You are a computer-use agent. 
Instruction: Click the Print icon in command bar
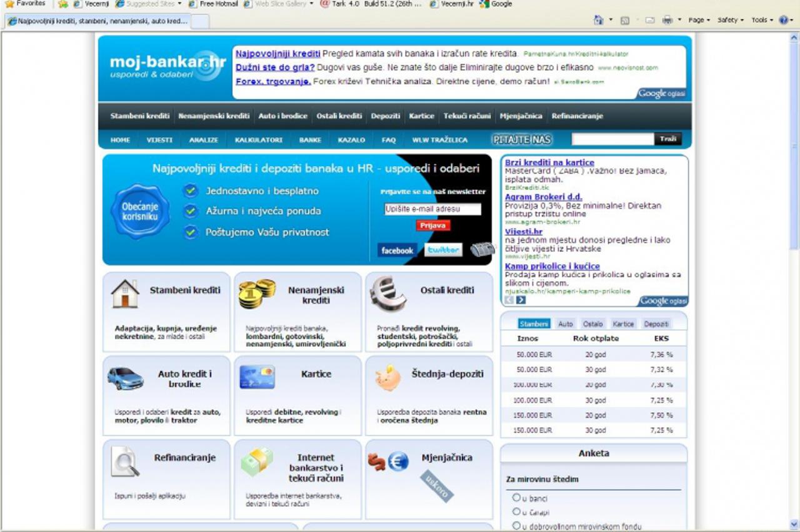pos(667,20)
